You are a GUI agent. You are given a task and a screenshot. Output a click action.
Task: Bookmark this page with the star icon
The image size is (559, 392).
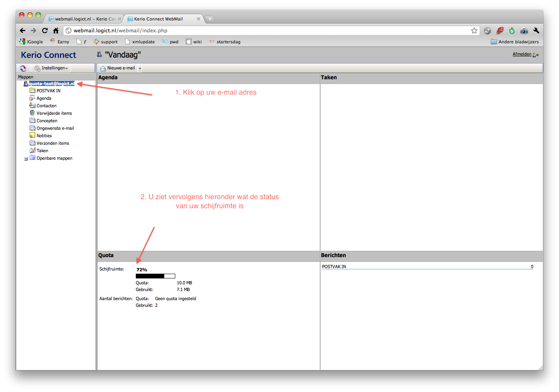(x=474, y=31)
